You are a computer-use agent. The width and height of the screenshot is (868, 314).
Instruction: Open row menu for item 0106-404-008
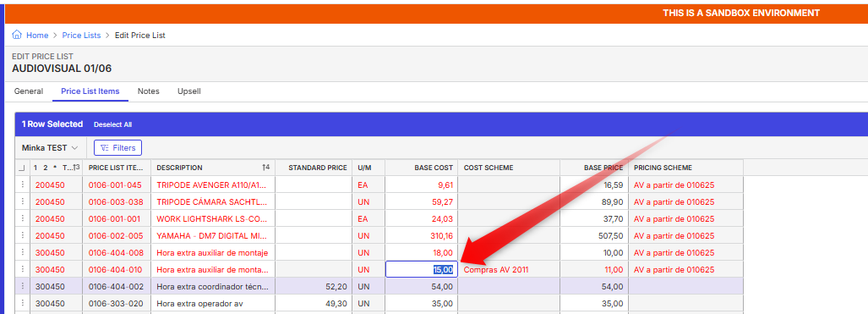[22, 252]
